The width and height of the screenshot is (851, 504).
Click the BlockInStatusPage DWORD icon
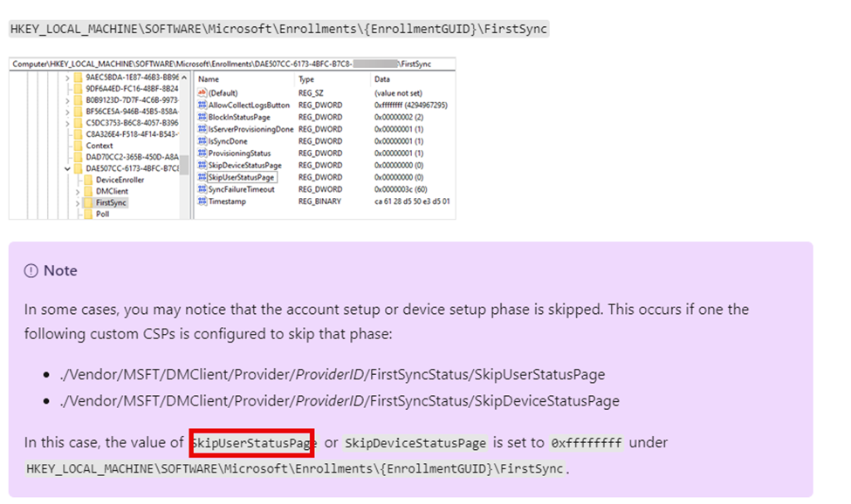click(x=202, y=117)
